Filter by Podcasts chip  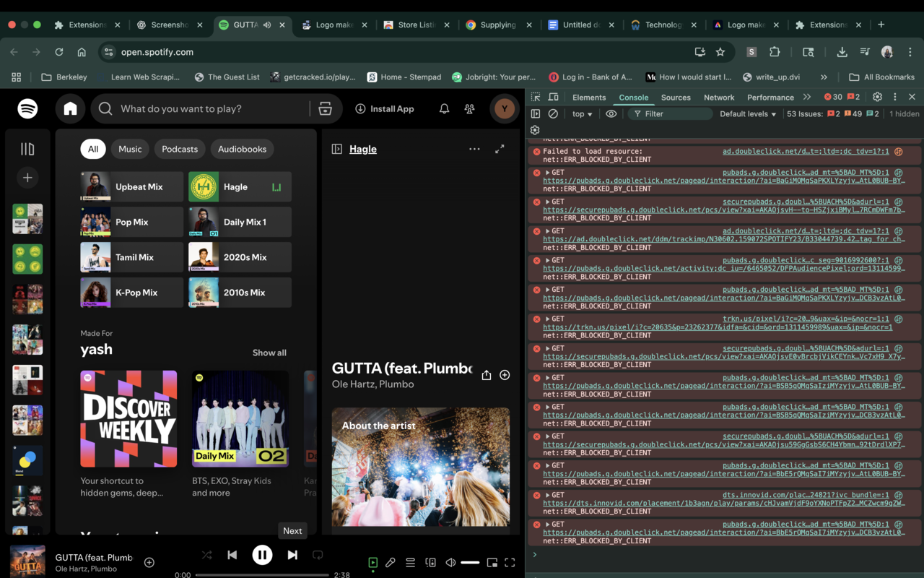click(x=180, y=149)
